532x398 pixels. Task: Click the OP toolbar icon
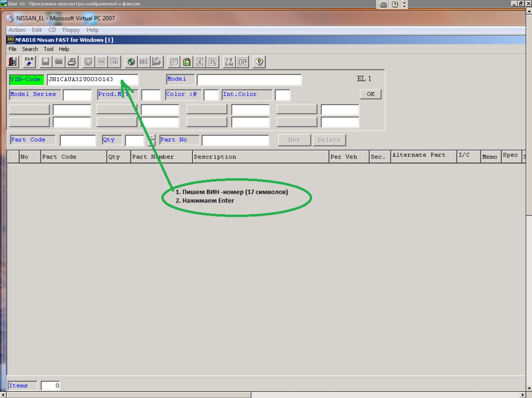point(242,62)
